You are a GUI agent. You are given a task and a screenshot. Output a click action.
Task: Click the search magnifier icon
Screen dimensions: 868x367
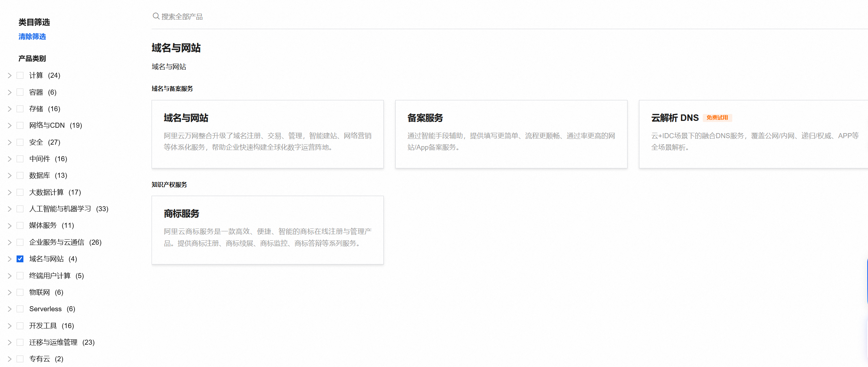156,16
